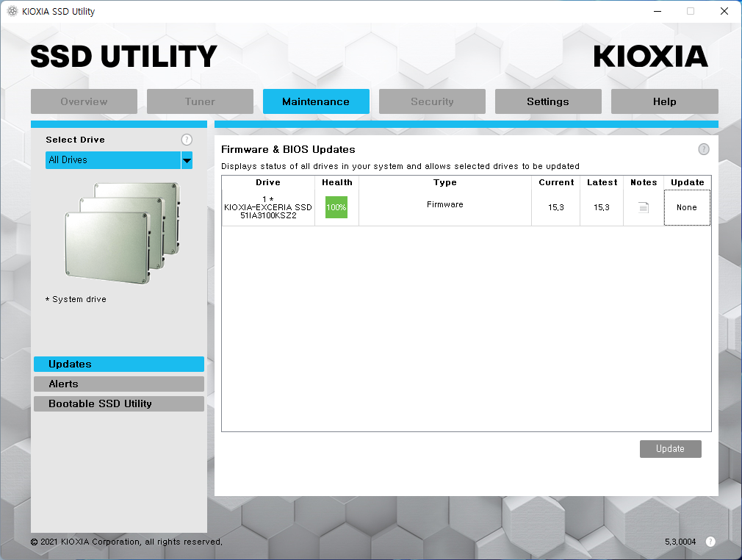The width and height of the screenshot is (742, 560).
Task: Open the All Drives combo box
Action: (119, 160)
